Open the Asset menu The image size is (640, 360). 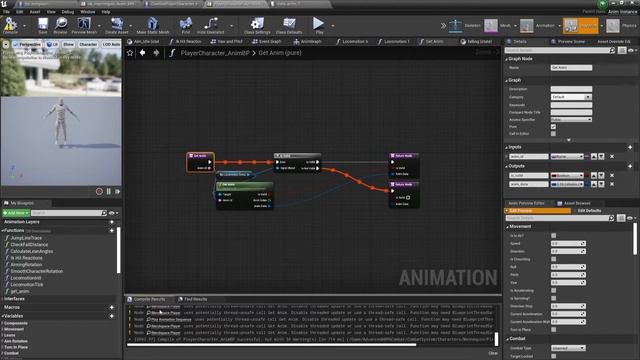(35, 12)
